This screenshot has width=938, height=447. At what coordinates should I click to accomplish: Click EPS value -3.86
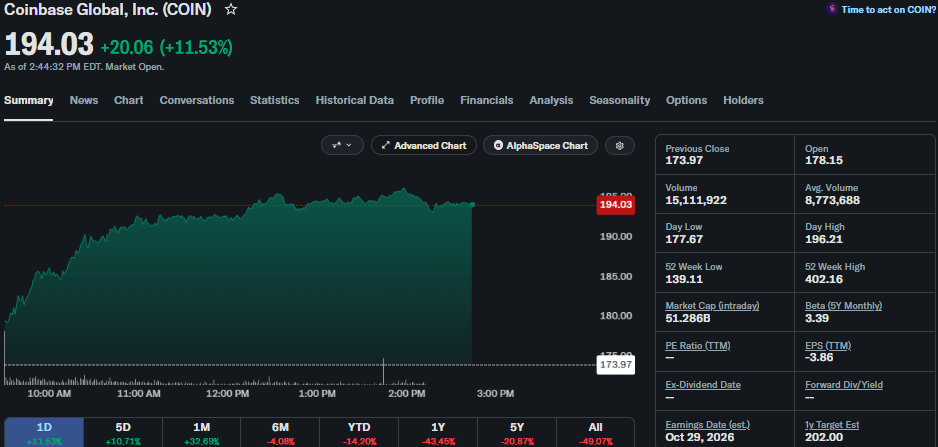[819, 358]
